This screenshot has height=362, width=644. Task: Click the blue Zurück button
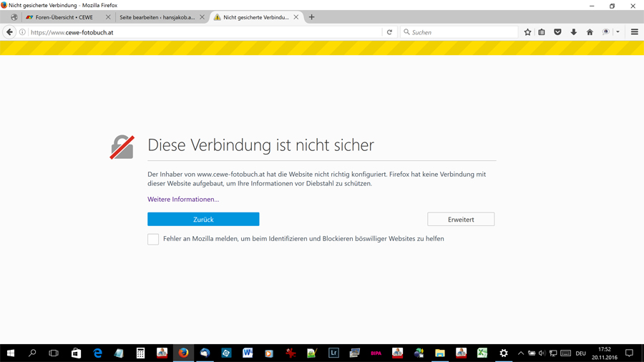click(x=203, y=219)
